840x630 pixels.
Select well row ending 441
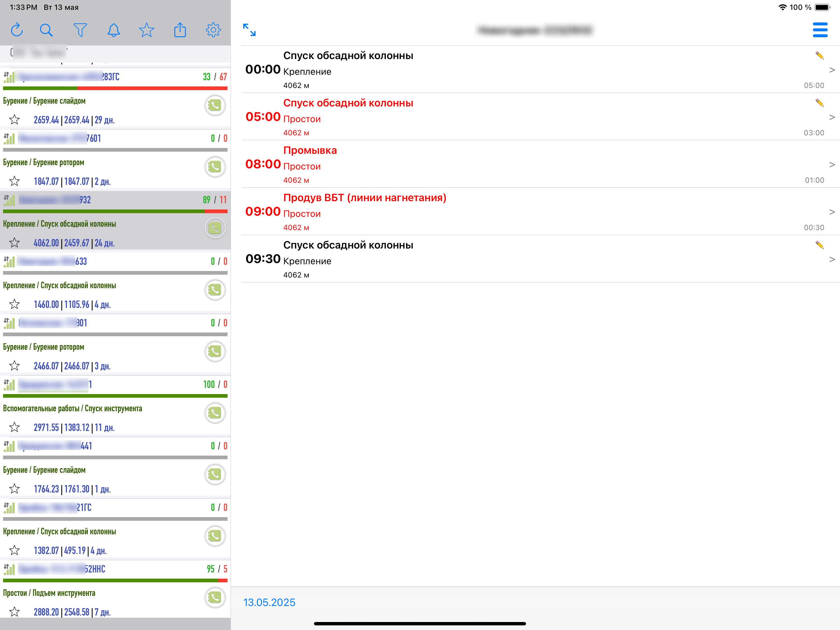point(115,467)
